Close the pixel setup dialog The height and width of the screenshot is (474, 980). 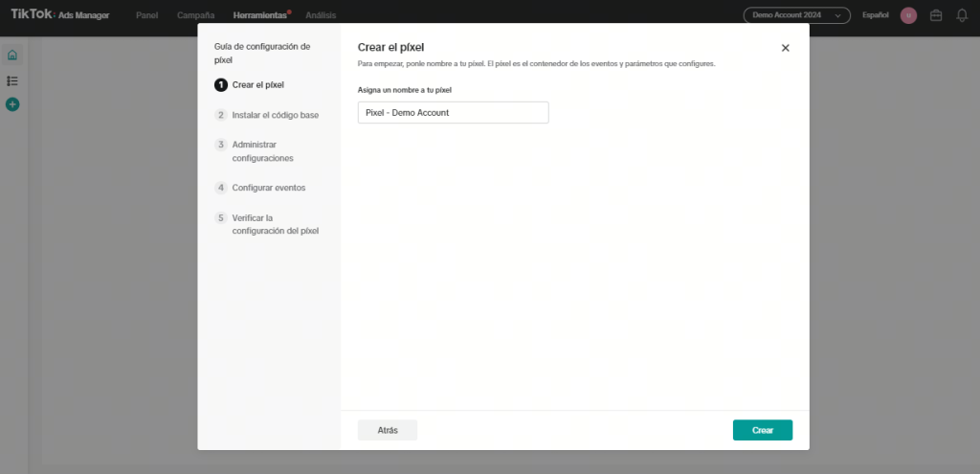tap(786, 48)
